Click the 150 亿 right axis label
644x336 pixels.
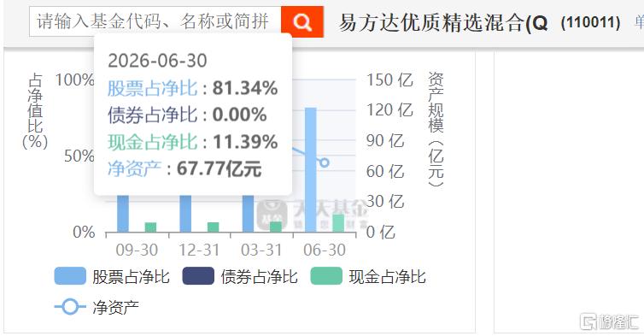pos(389,80)
